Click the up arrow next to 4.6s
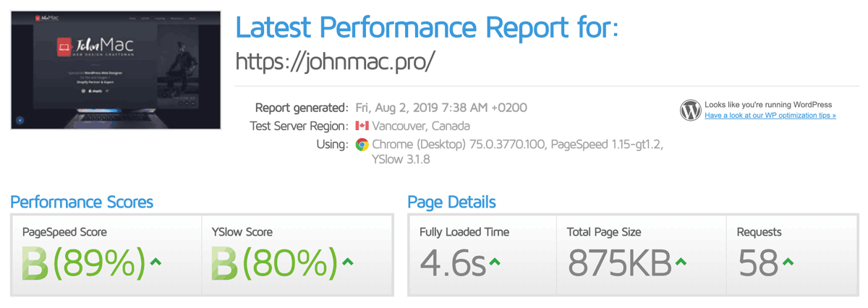Viewport: 868px width, 308px height. point(495,262)
